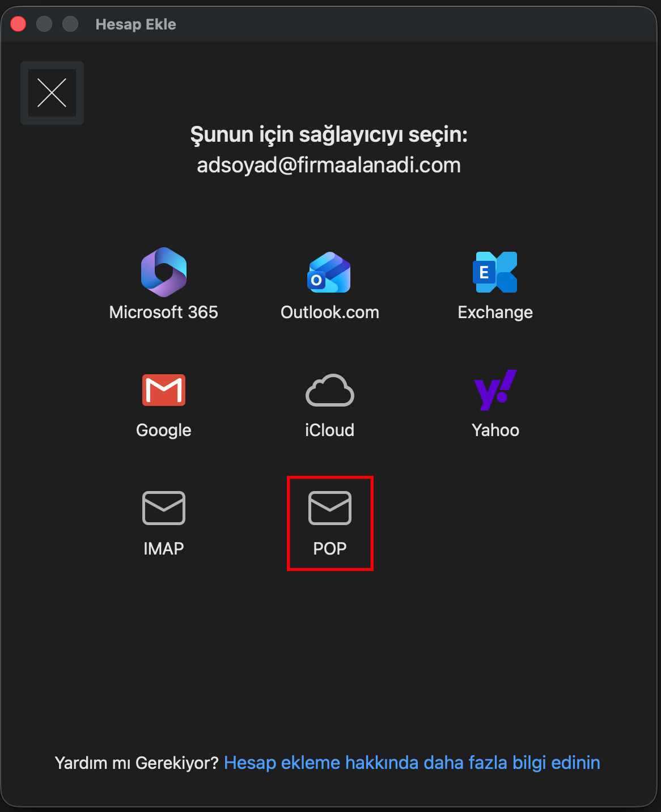Open POP account setup
The width and height of the screenshot is (661, 812).
tap(329, 522)
